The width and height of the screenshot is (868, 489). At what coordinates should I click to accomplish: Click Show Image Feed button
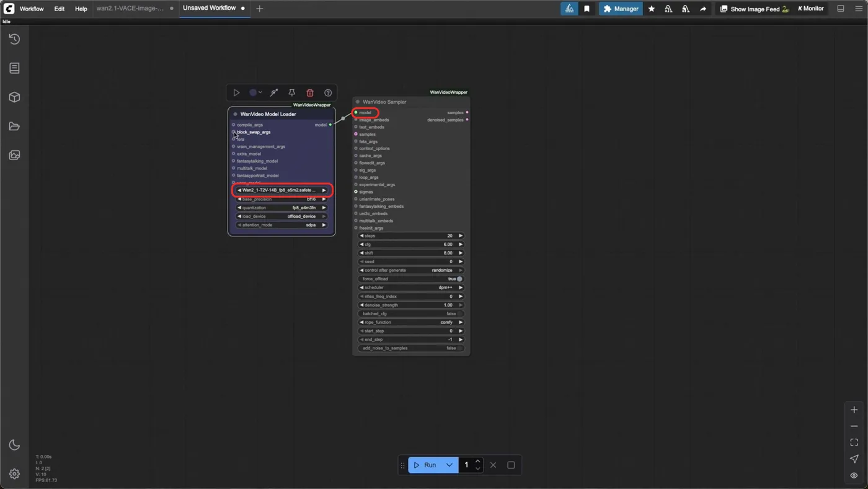point(754,9)
